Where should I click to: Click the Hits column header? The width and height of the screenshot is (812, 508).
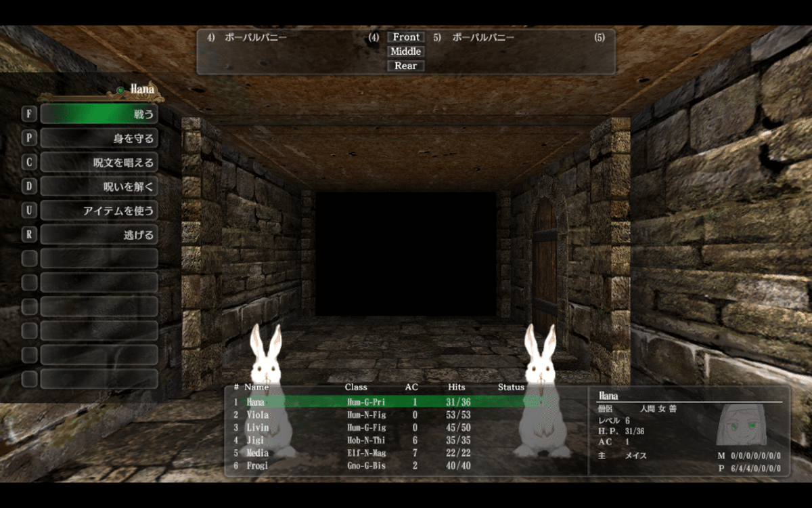click(x=457, y=387)
